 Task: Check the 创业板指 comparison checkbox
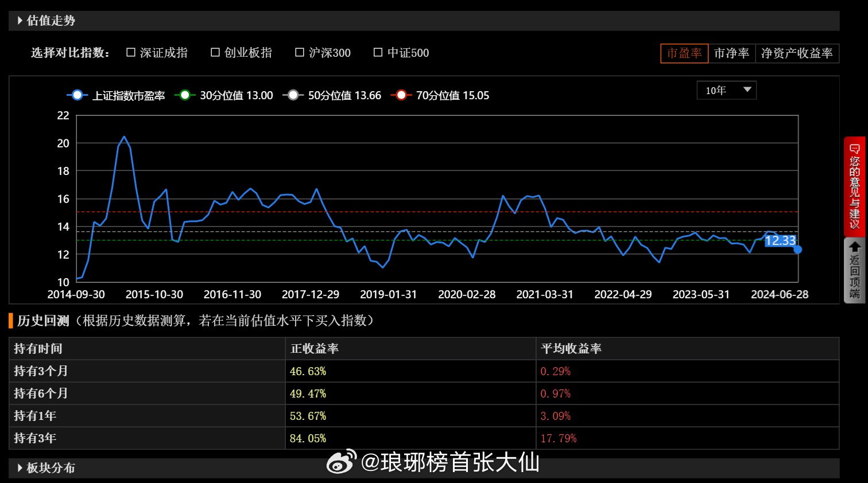[215, 52]
